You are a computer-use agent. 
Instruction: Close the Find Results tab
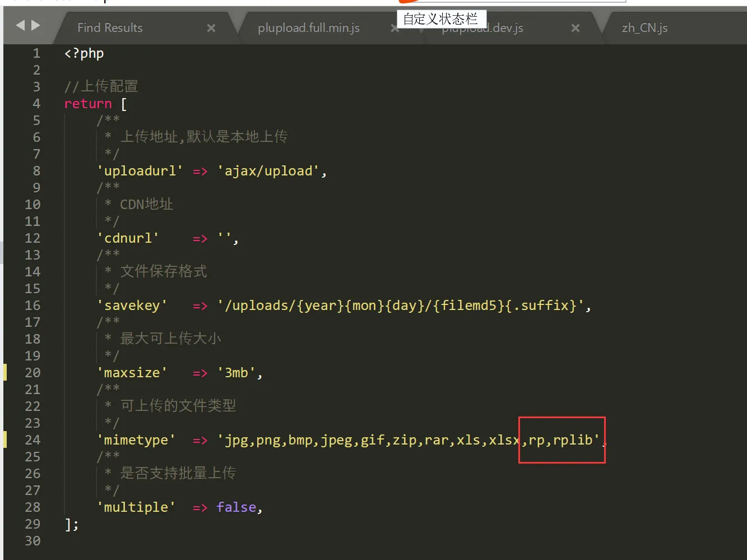pyautogui.click(x=211, y=28)
